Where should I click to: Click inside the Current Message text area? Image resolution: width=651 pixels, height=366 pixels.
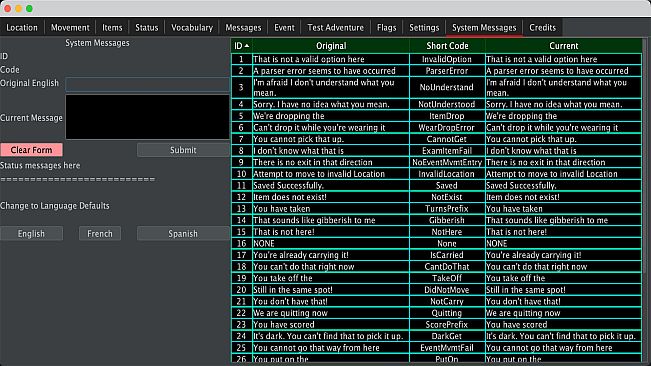(147, 117)
